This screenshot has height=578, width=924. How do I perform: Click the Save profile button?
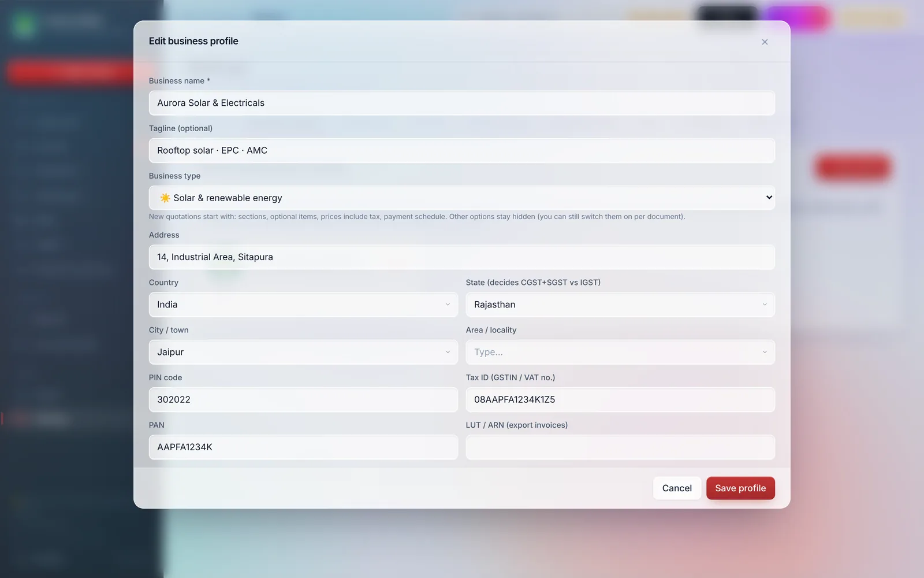[x=740, y=488]
